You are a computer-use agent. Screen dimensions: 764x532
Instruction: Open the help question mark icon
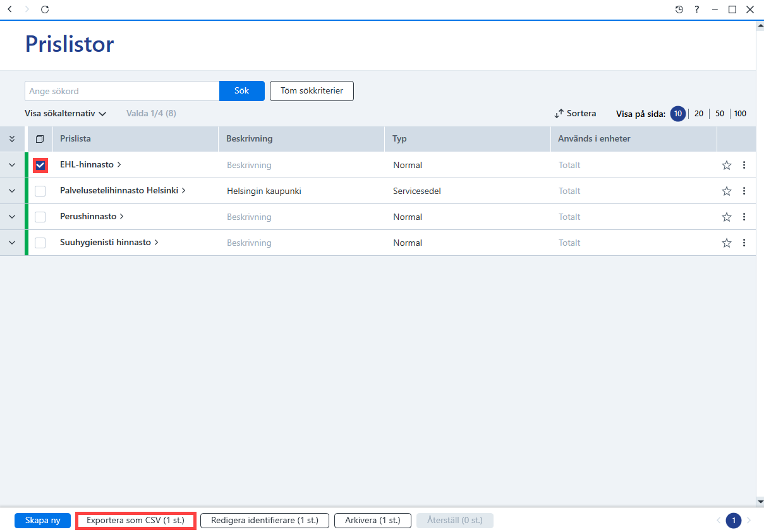[697, 9]
